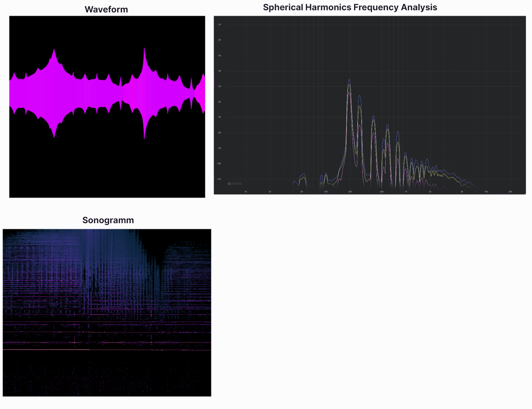Click the -110 dB level label
The width and height of the screenshot is (532, 409).
219,179
